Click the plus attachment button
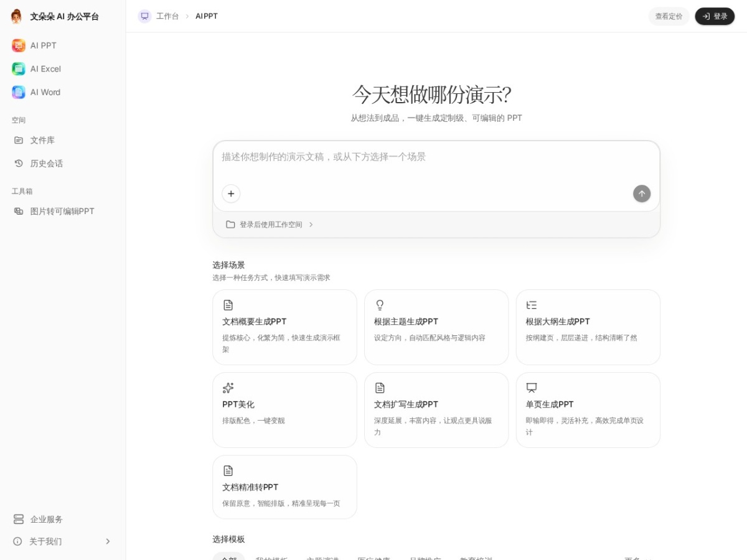 231,194
